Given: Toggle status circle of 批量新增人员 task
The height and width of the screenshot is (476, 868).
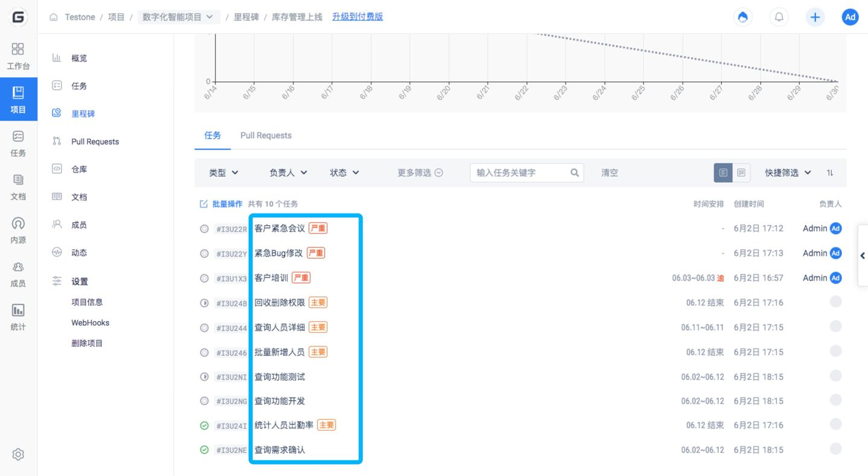Looking at the screenshot, I should 204,352.
